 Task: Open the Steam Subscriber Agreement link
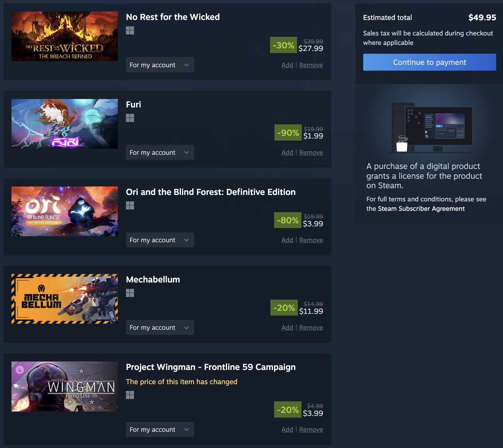(421, 208)
